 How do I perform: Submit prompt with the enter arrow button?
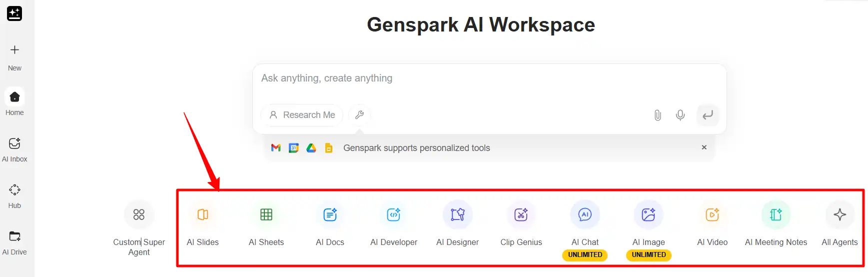click(708, 115)
